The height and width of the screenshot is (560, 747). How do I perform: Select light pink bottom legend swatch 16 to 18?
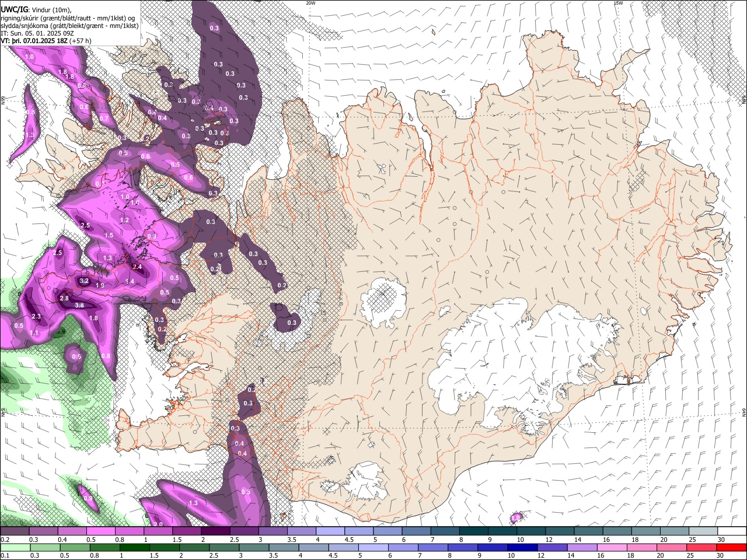[613, 548]
